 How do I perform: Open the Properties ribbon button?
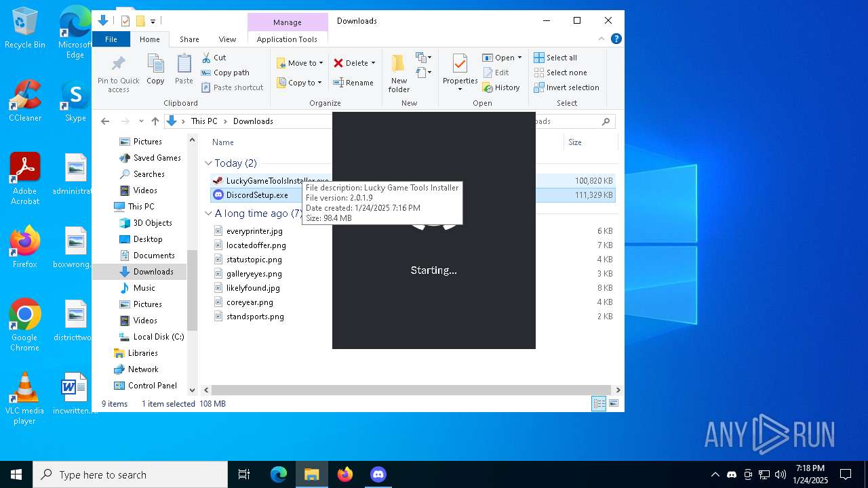pyautogui.click(x=460, y=73)
